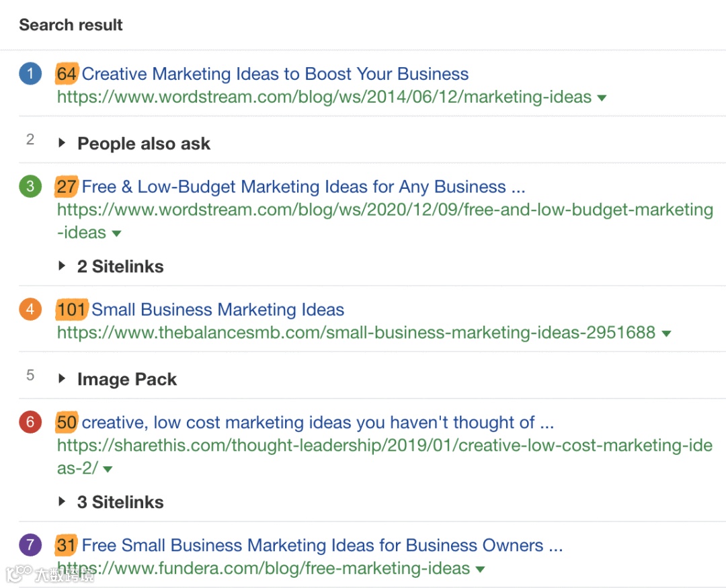Open "Free Small Business Marketing Ideas" result title
This screenshot has height=588, width=726.
pos(322,546)
